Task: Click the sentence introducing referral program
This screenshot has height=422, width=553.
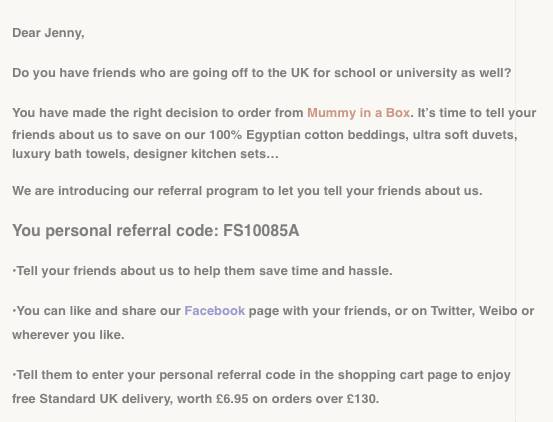Action: [x=247, y=191]
